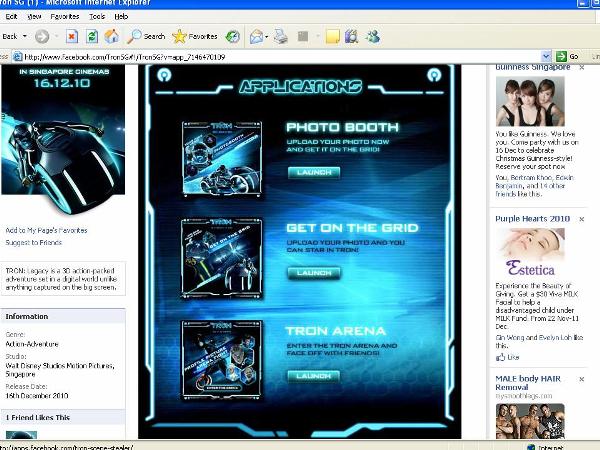Go to the Home page icon

pos(112,37)
